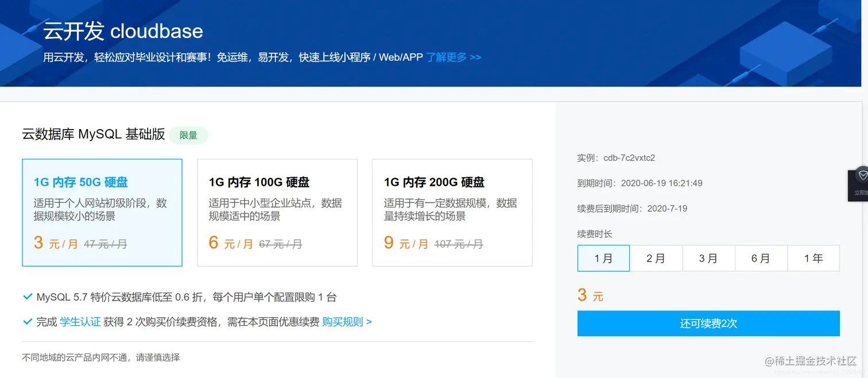Select the 3月 renewal duration option
This screenshot has width=868, height=378.
click(x=708, y=258)
